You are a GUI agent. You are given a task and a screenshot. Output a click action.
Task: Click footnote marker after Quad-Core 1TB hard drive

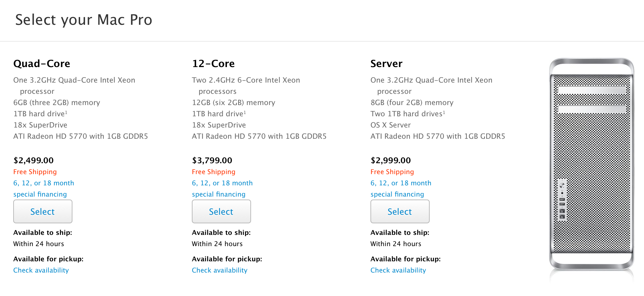[x=66, y=112]
